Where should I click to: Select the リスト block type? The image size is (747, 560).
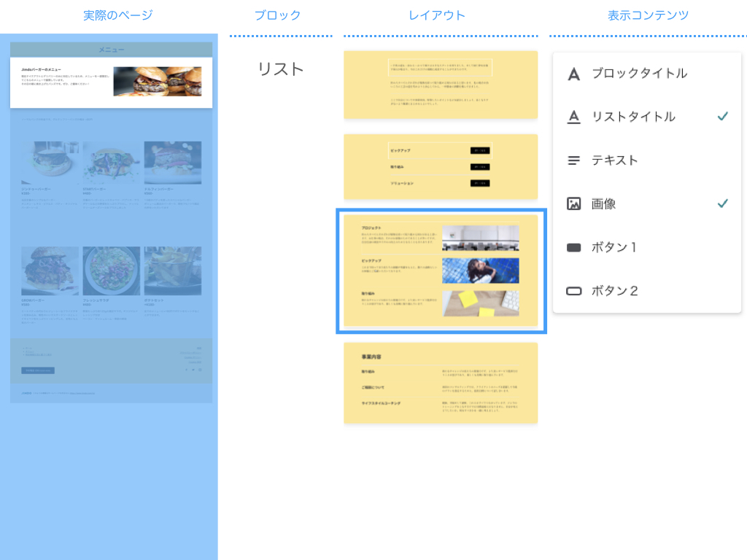click(x=281, y=69)
